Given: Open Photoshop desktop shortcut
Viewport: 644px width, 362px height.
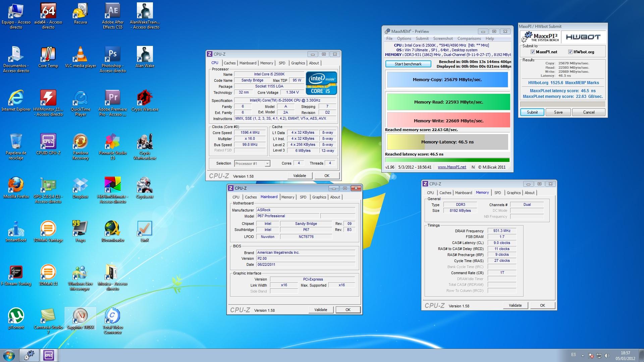Looking at the screenshot, I should (113, 59).
